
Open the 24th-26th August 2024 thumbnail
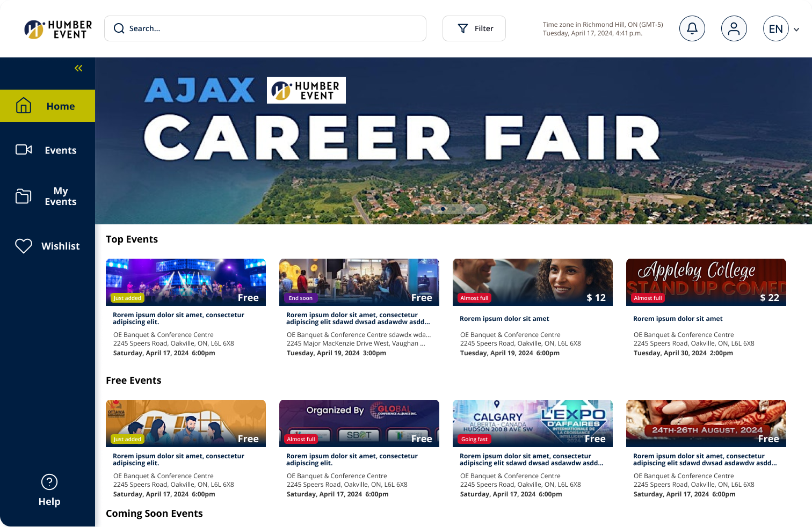click(x=706, y=423)
